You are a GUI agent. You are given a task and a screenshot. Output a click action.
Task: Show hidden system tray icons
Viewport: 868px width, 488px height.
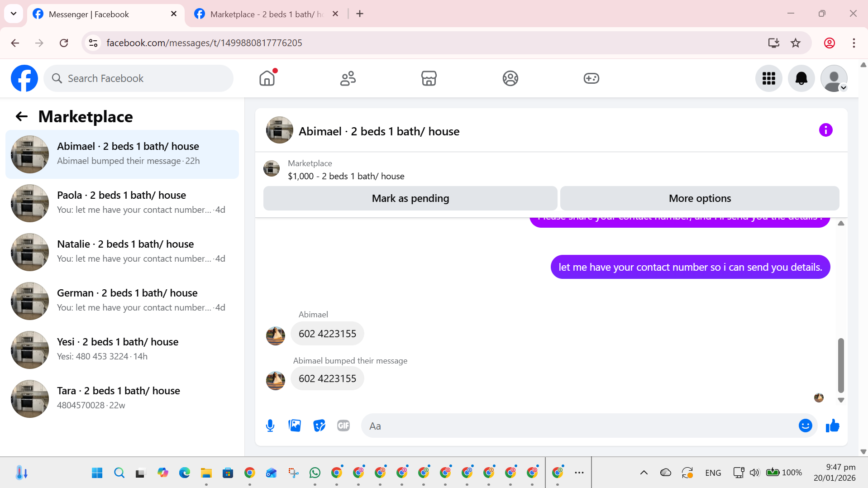[644, 473]
